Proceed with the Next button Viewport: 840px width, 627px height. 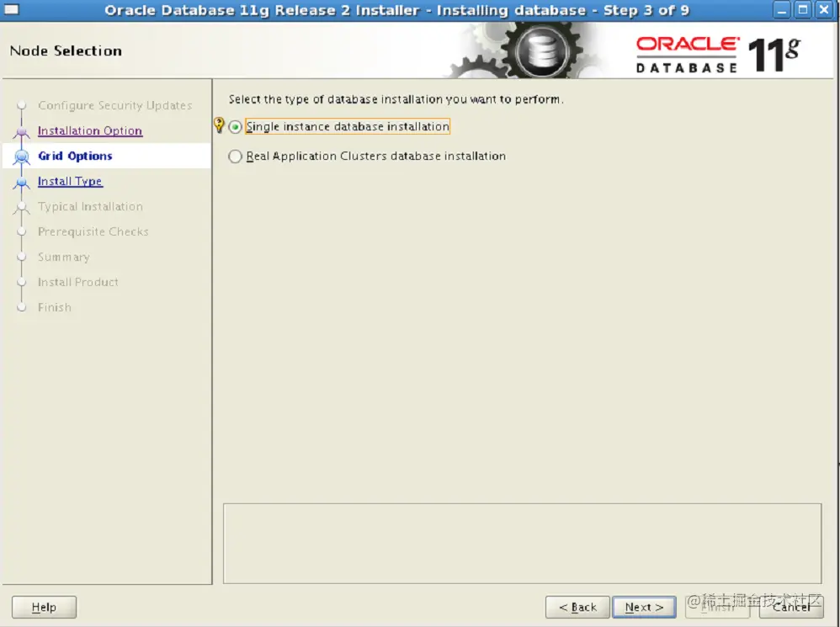tap(644, 607)
